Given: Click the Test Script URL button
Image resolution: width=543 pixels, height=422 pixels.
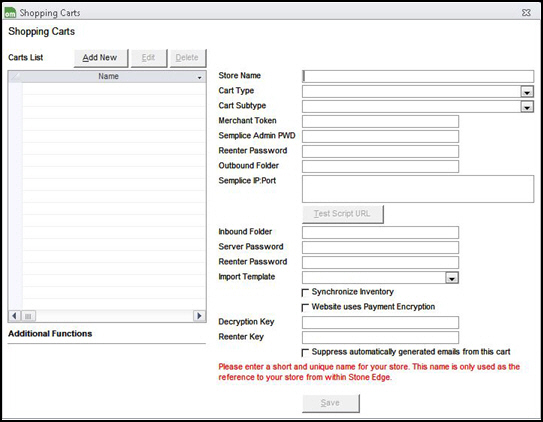Looking at the screenshot, I should [343, 214].
